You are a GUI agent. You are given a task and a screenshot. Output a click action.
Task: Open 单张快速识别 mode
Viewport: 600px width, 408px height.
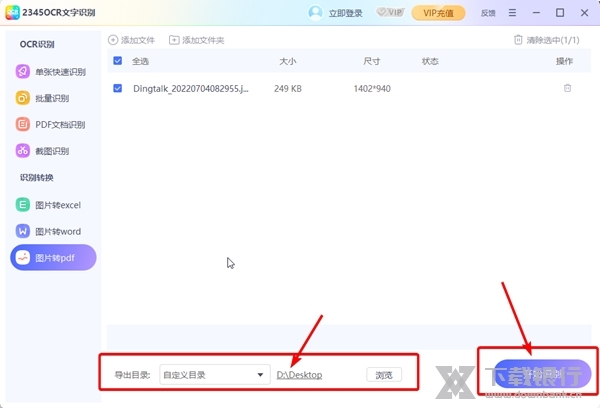53,72
